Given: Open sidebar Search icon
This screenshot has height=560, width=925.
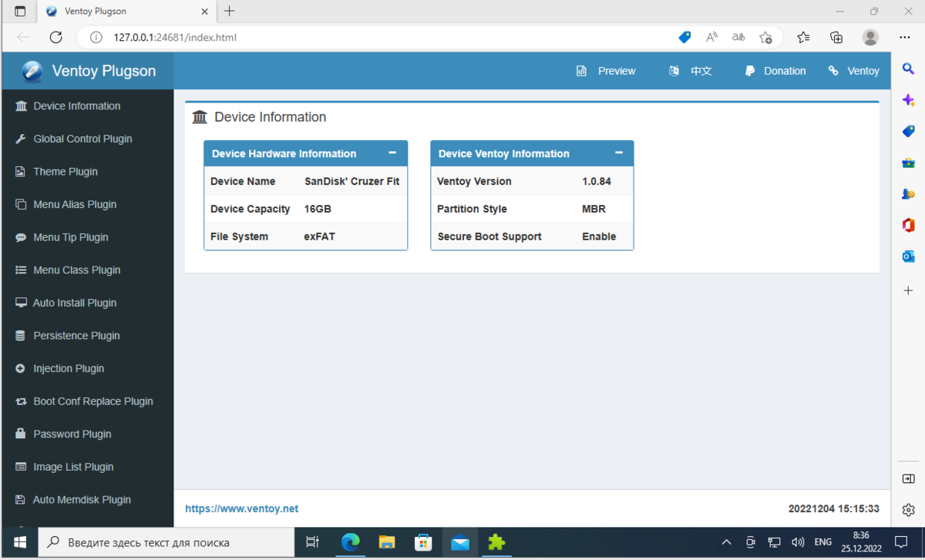Looking at the screenshot, I should click(x=908, y=69).
